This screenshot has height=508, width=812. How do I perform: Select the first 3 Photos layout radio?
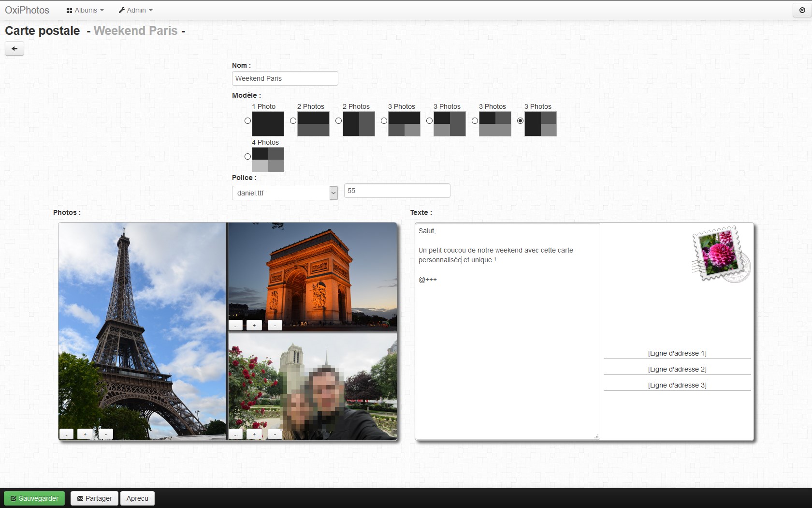point(384,120)
